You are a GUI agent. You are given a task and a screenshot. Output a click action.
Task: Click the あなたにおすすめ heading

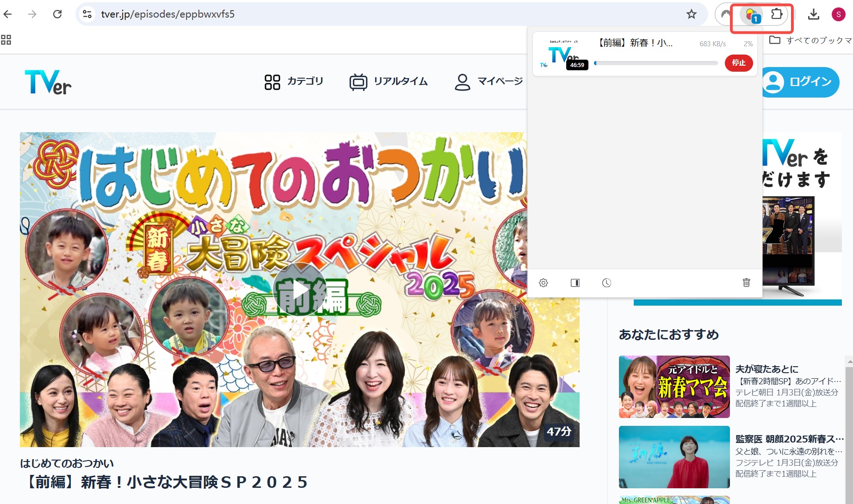coord(669,334)
